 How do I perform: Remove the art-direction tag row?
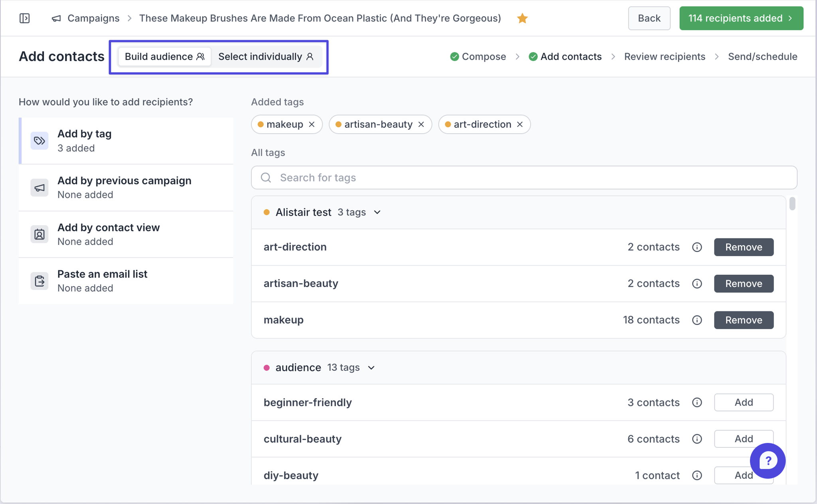[744, 247]
